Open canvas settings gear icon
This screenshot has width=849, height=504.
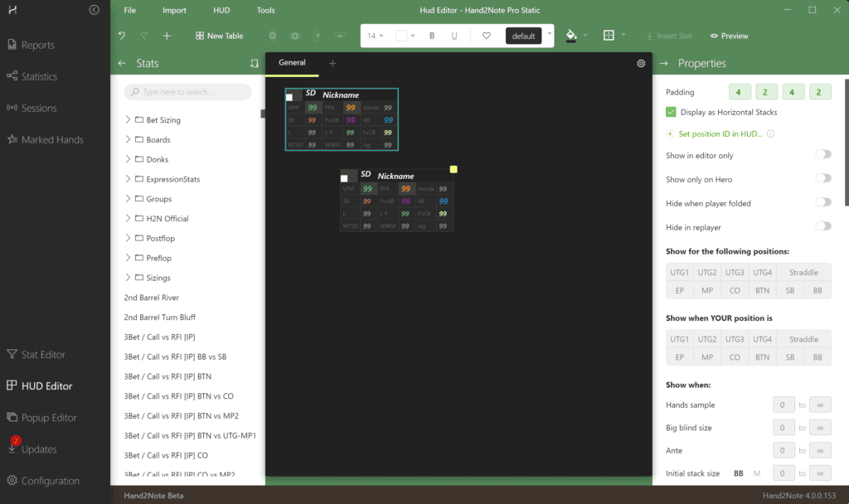[x=641, y=63]
